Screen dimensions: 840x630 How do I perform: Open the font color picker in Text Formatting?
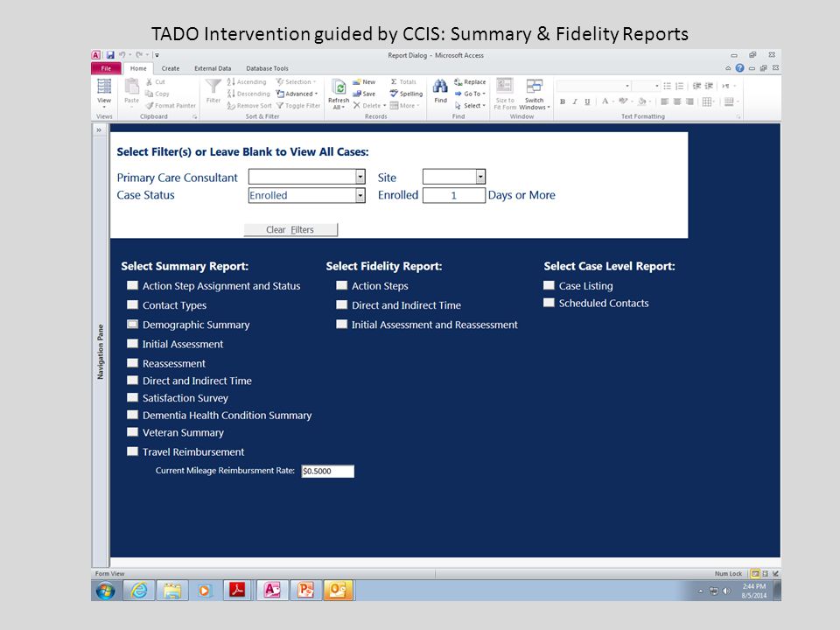pyautogui.click(x=612, y=101)
